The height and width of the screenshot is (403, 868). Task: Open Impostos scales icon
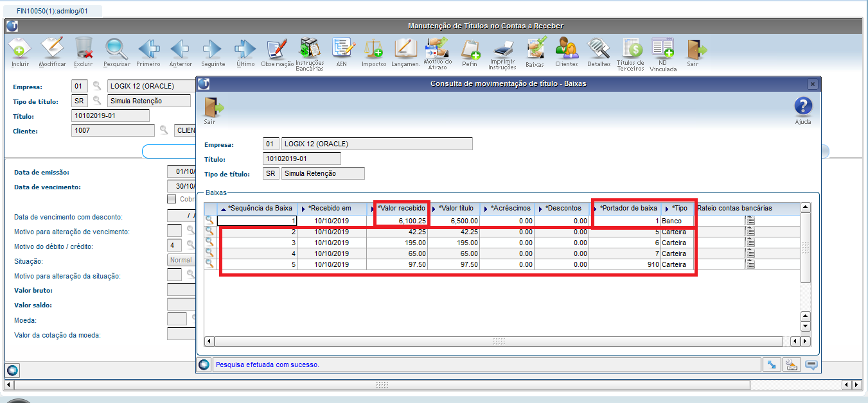[374, 49]
